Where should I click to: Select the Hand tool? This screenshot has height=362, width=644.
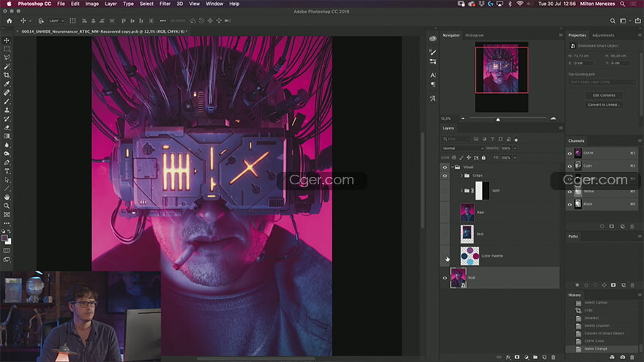7,197
